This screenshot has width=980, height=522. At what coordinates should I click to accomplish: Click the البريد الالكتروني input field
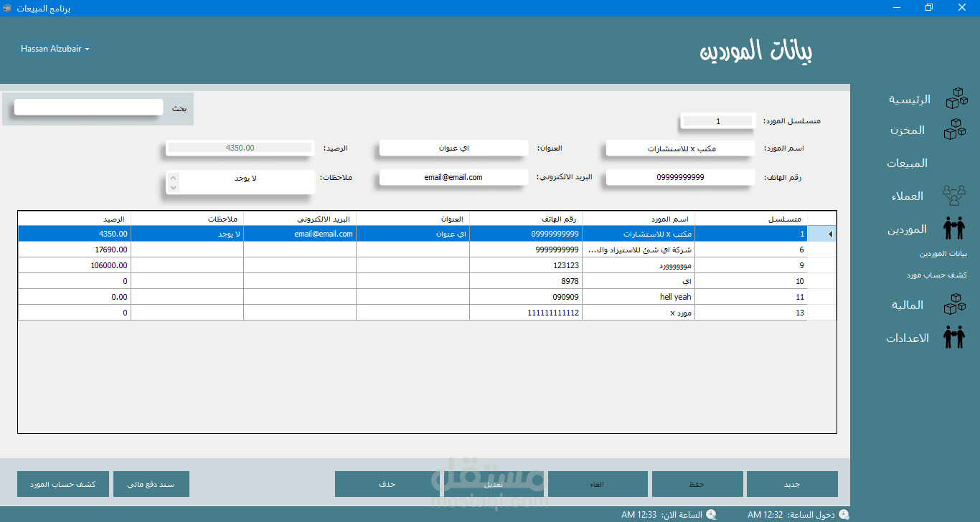click(x=453, y=177)
